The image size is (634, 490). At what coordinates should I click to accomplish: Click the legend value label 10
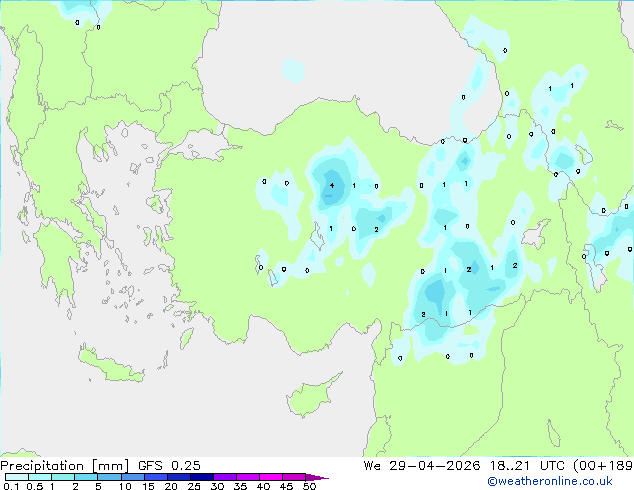coord(125,486)
